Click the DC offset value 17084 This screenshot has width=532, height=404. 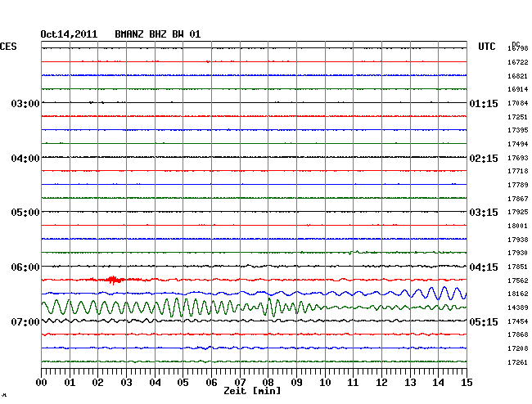point(518,103)
